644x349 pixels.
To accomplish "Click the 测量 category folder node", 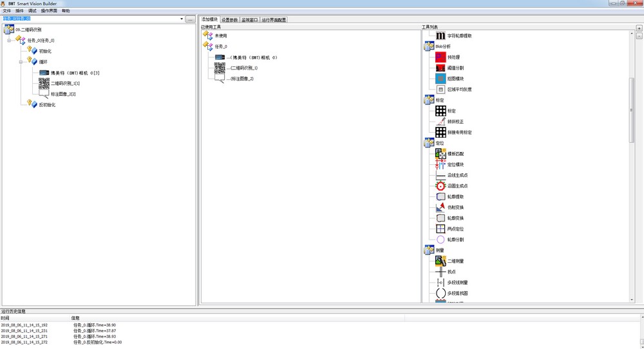I will pyautogui.click(x=429, y=250).
